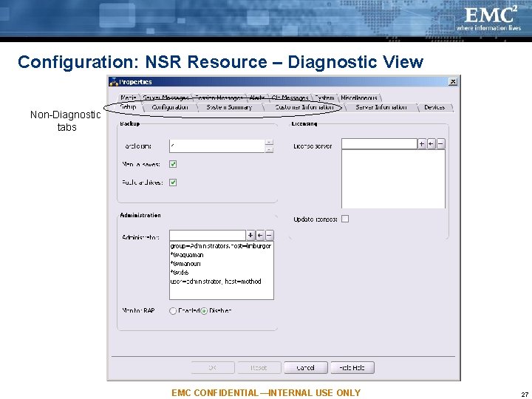
Task: Close the Properties dialog with X
Action: coord(453,82)
